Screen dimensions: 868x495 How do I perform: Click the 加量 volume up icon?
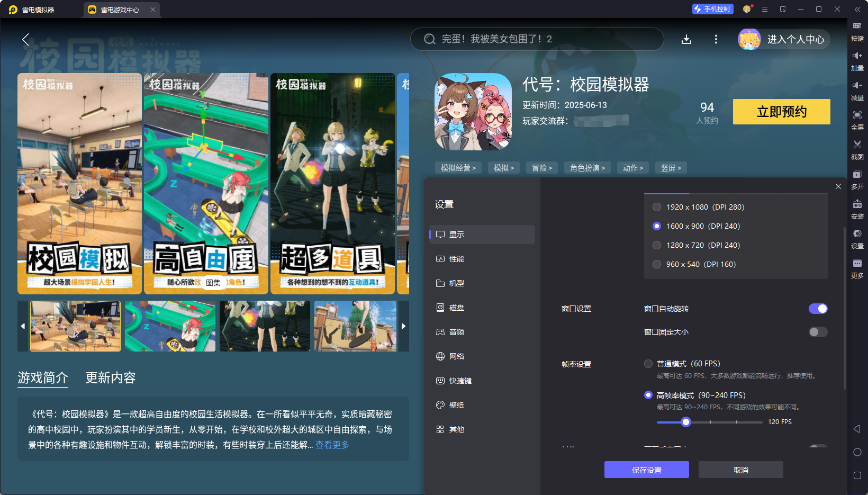click(857, 56)
